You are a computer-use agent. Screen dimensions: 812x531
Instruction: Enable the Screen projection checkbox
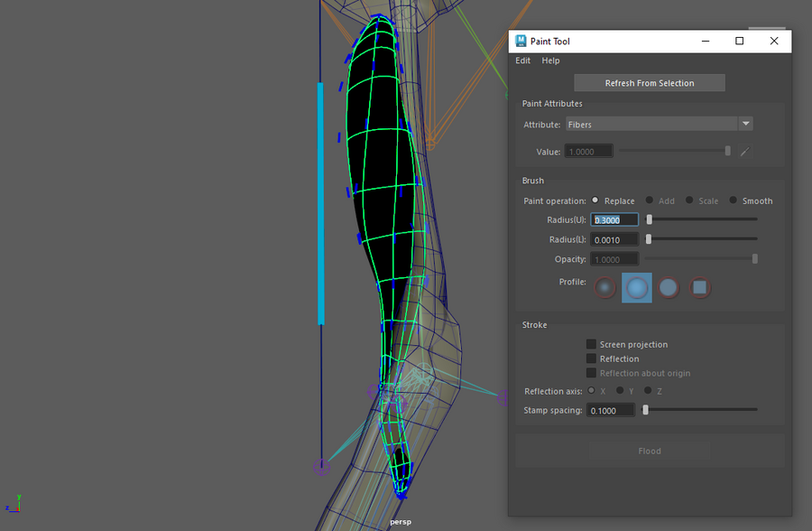point(591,344)
